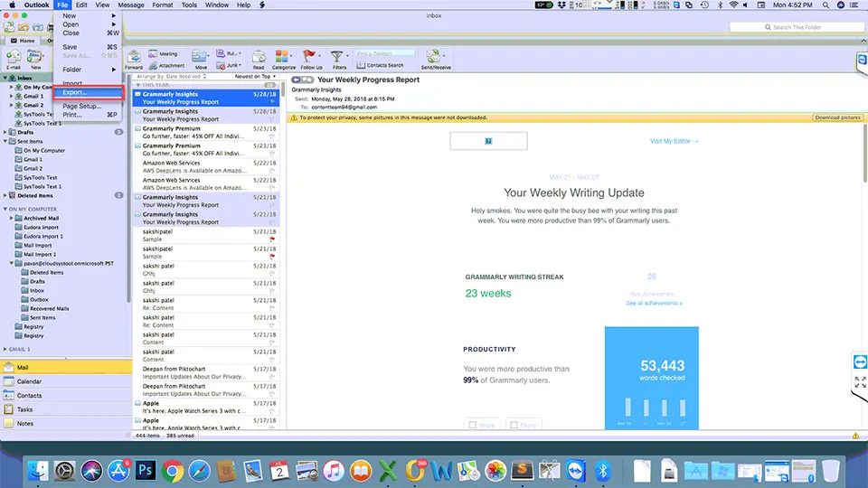Expand the Gmail 1 inbox subfolder
This screenshot has height=488, width=868.
12,96
